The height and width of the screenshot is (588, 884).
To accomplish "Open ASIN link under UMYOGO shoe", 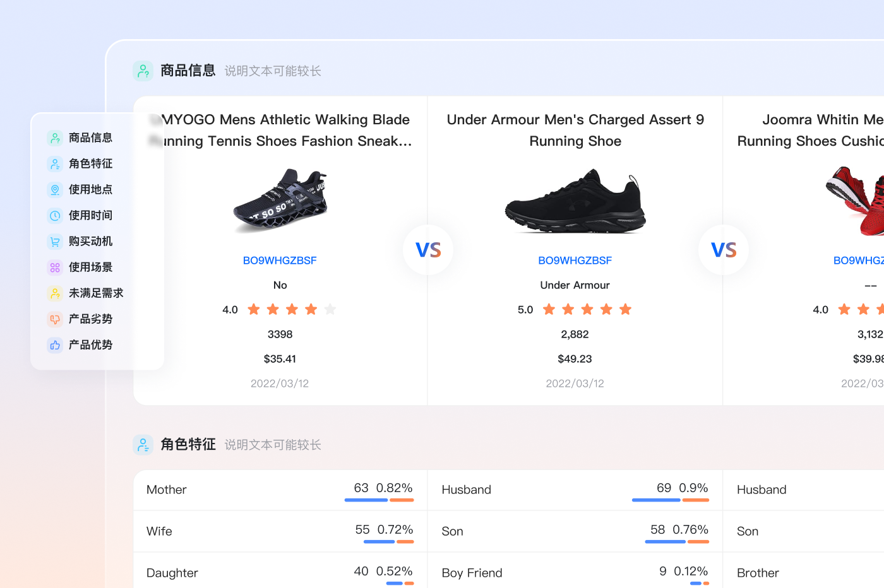I will [280, 261].
